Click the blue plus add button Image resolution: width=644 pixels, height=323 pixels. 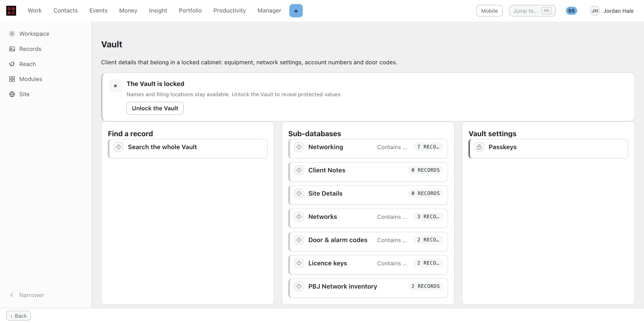pos(296,11)
